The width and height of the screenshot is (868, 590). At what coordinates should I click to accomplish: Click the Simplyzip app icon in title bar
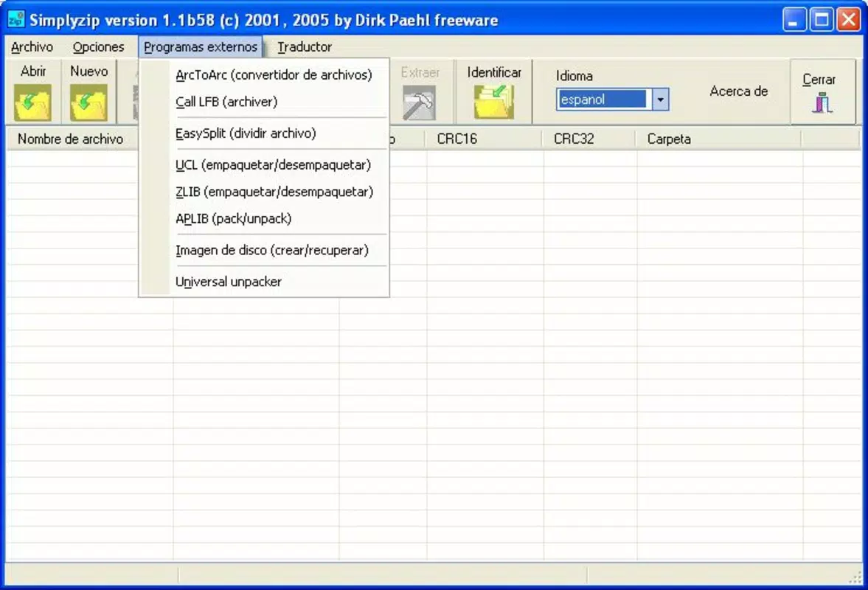15,19
